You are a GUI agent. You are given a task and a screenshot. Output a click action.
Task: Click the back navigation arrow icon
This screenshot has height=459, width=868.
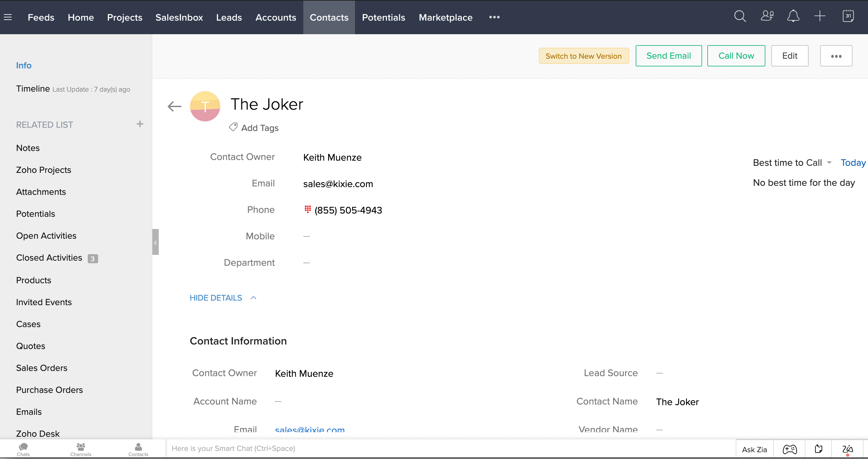tap(174, 106)
